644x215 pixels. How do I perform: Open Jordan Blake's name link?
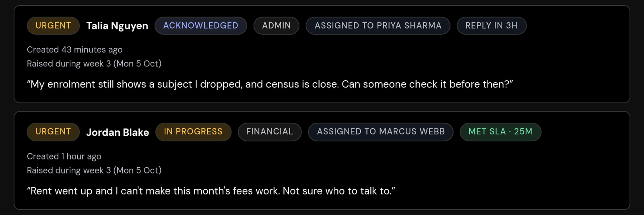[x=118, y=132]
